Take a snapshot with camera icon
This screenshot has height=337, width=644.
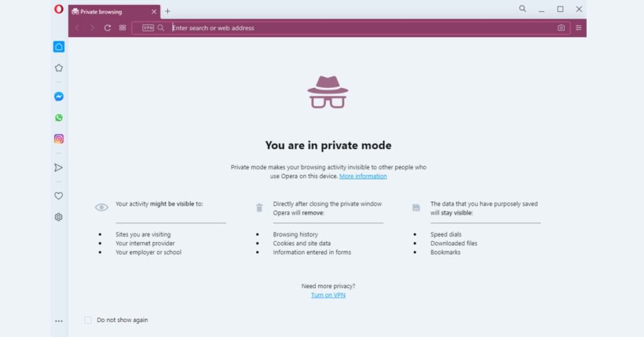tap(561, 28)
